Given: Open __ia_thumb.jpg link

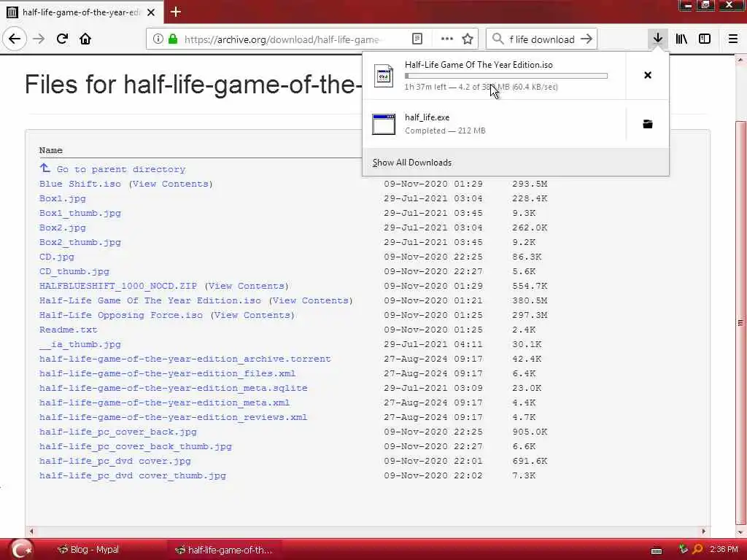Looking at the screenshot, I should (80, 344).
